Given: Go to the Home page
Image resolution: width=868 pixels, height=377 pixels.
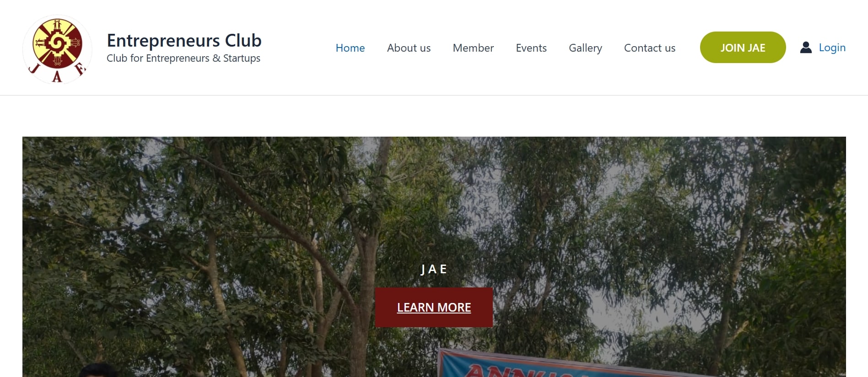Looking at the screenshot, I should (350, 48).
